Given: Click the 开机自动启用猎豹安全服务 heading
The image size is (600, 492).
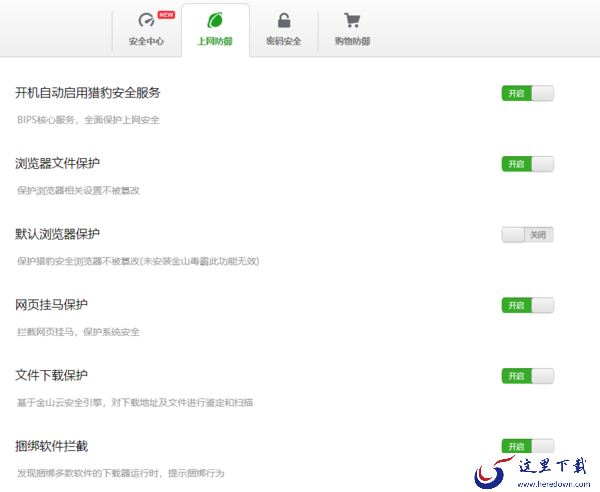Looking at the screenshot, I should [88, 93].
